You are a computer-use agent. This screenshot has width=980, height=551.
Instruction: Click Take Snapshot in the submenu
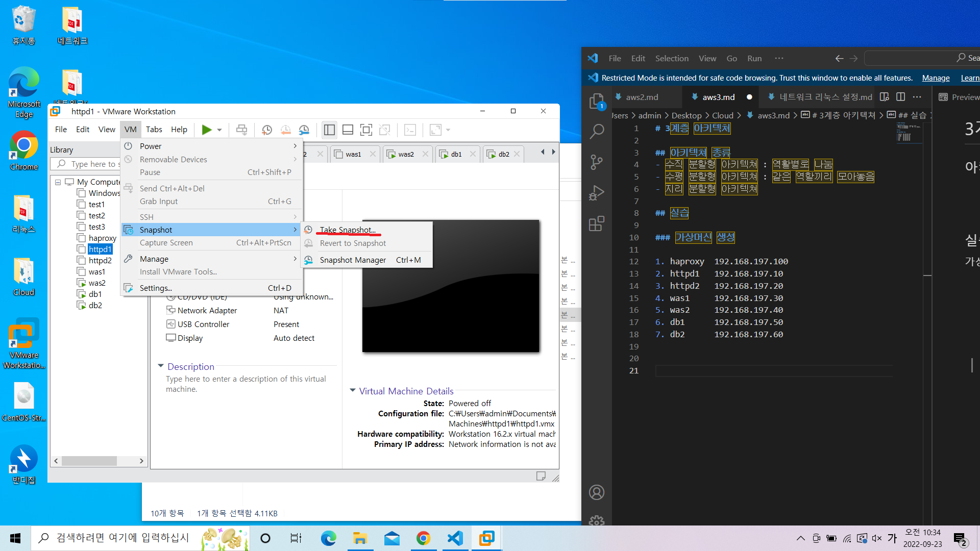click(x=347, y=230)
